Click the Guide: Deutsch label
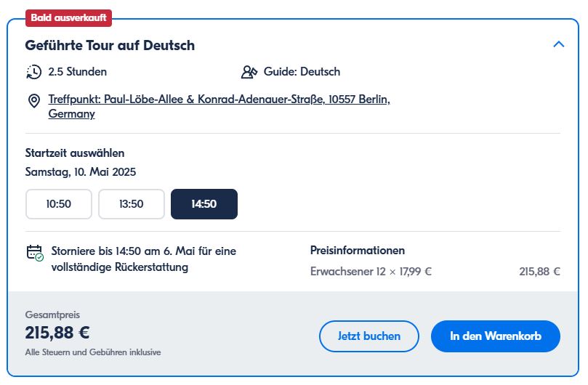Image resolution: width=588 pixels, height=385 pixels. point(302,72)
